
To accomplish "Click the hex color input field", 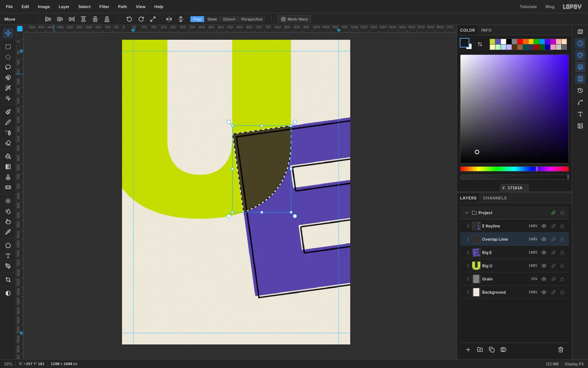I will [514, 188].
